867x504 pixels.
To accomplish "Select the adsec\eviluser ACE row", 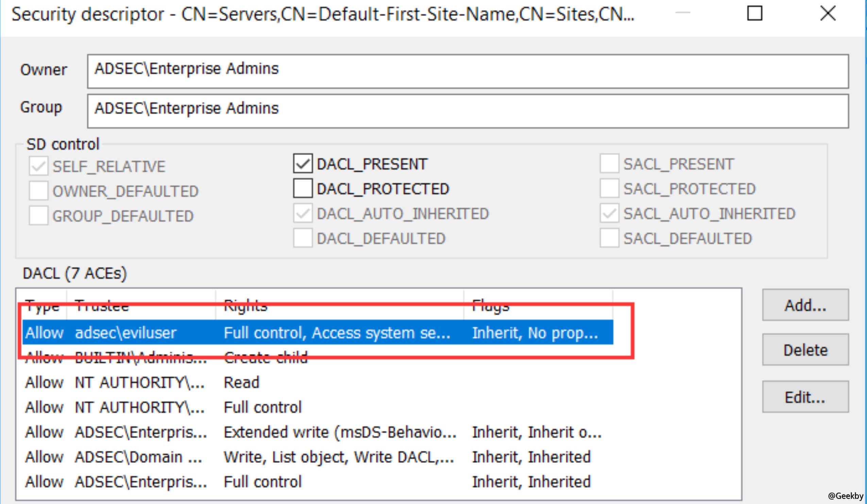I will pos(125,333).
